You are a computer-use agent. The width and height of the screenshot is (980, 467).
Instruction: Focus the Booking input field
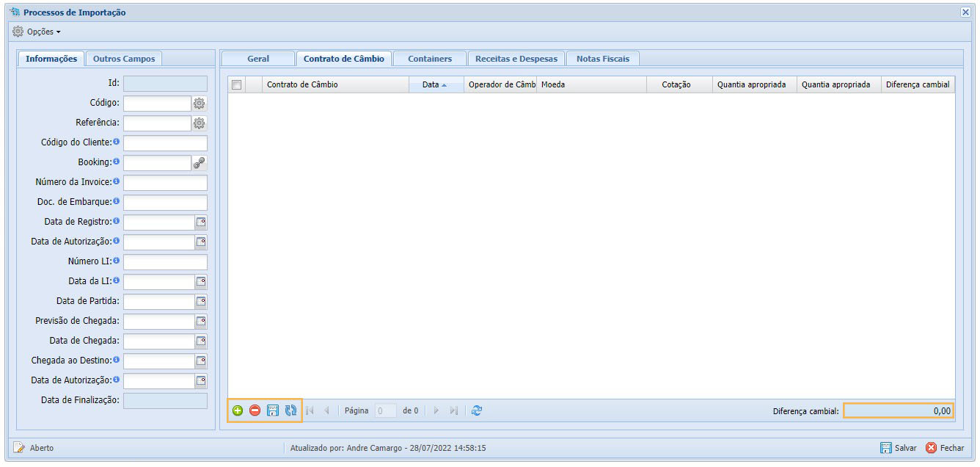click(x=158, y=163)
